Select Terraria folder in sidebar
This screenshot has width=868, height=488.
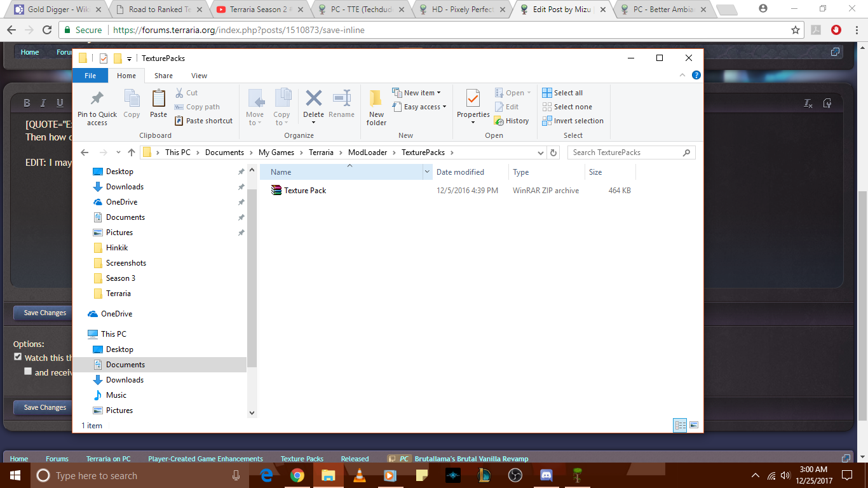click(x=118, y=294)
